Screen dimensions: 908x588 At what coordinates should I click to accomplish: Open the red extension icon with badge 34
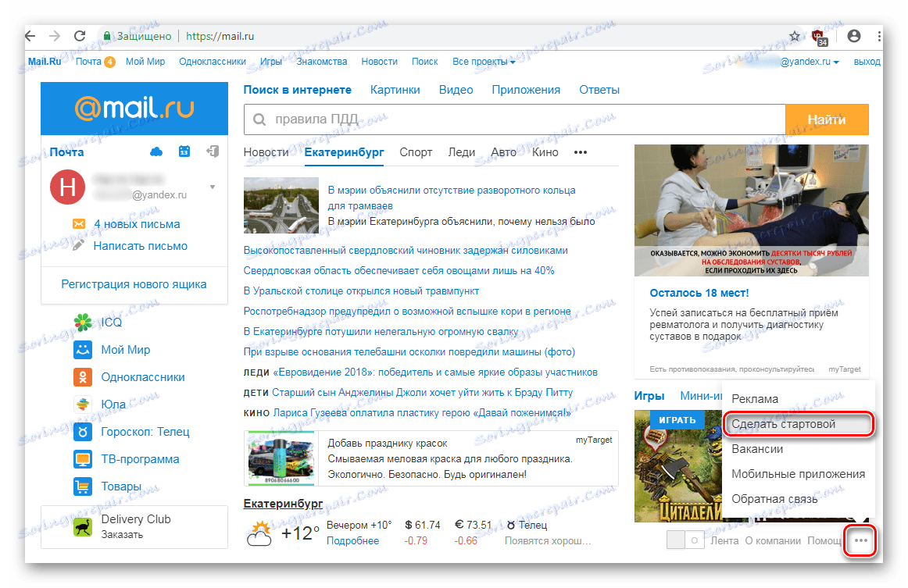tap(820, 37)
